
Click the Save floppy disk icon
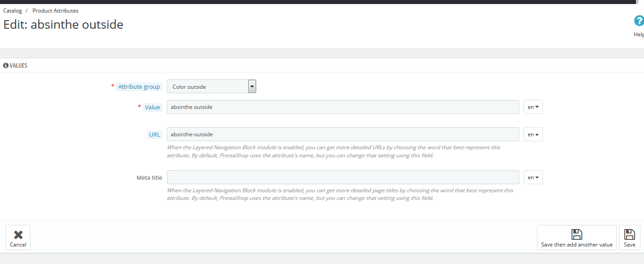[629, 234]
